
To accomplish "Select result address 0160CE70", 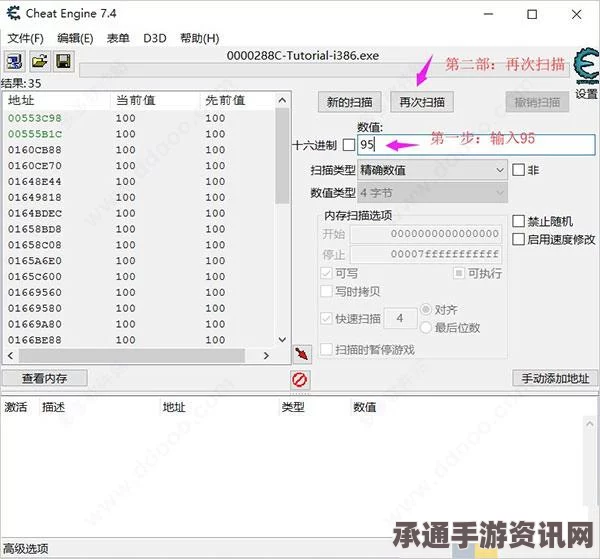I will [x=35, y=166].
